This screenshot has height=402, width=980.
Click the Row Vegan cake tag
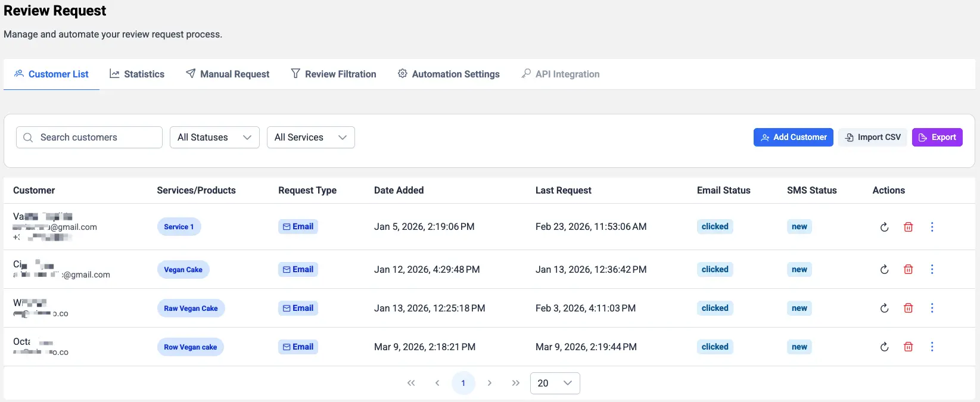[x=191, y=347]
